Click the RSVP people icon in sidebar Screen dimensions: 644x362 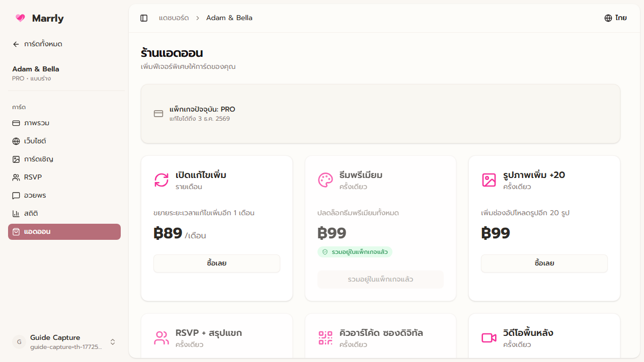(16, 177)
